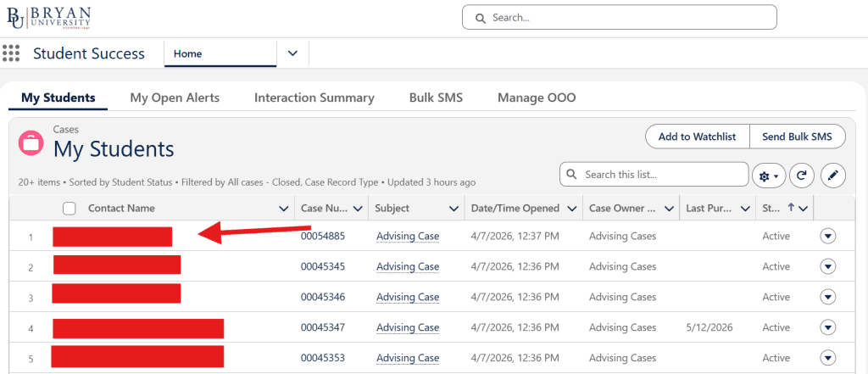Sort by Date/Time Opened header

[x=515, y=209]
